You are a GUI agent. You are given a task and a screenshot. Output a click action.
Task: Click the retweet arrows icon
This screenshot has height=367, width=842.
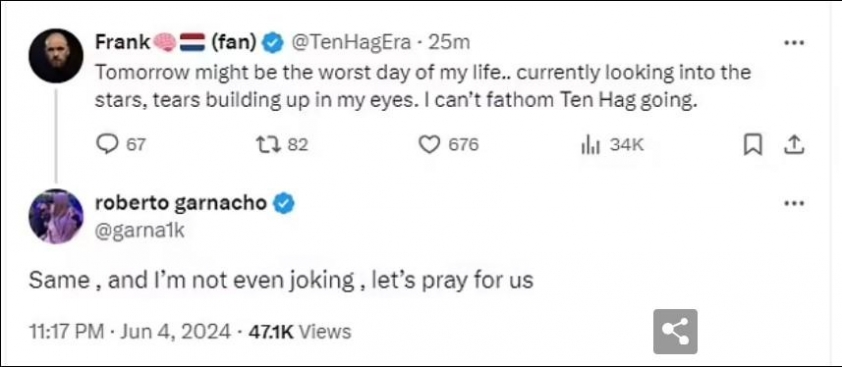tap(266, 144)
